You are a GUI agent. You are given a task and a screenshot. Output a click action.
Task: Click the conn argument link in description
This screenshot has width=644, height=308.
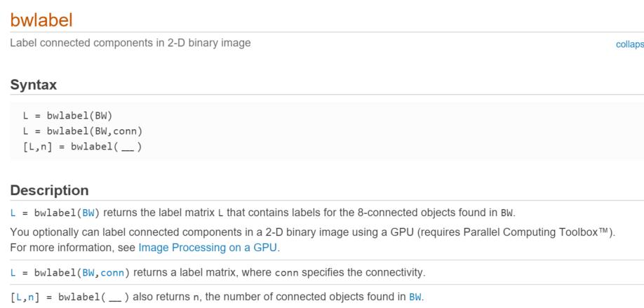[112, 273]
